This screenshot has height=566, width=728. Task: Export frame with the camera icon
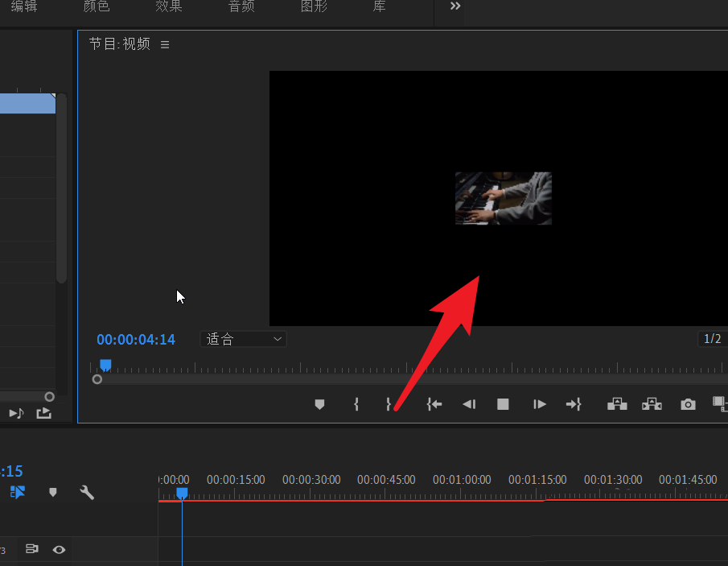pos(688,404)
